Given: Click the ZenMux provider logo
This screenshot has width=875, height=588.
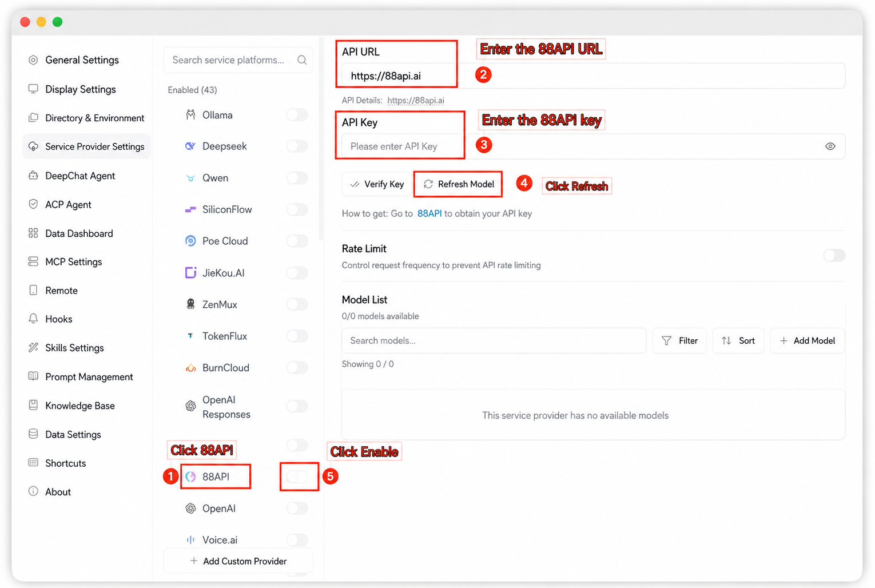Looking at the screenshot, I should click(190, 304).
